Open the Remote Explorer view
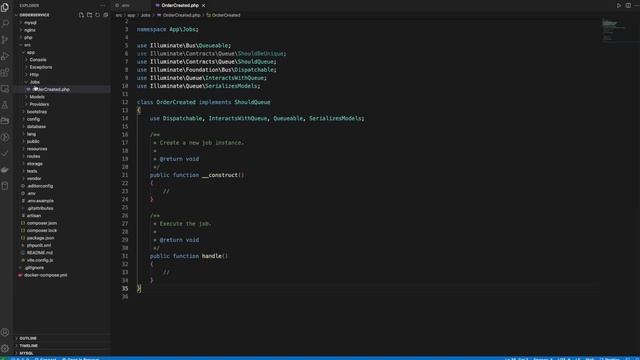 click(5, 89)
